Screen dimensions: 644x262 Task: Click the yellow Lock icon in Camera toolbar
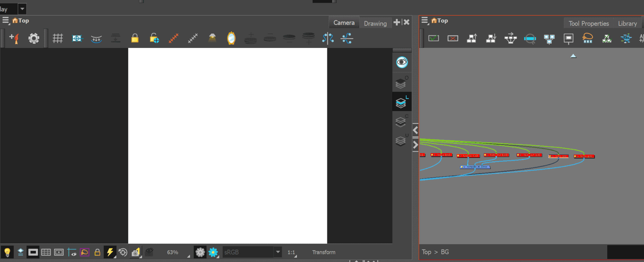(x=135, y=38)
